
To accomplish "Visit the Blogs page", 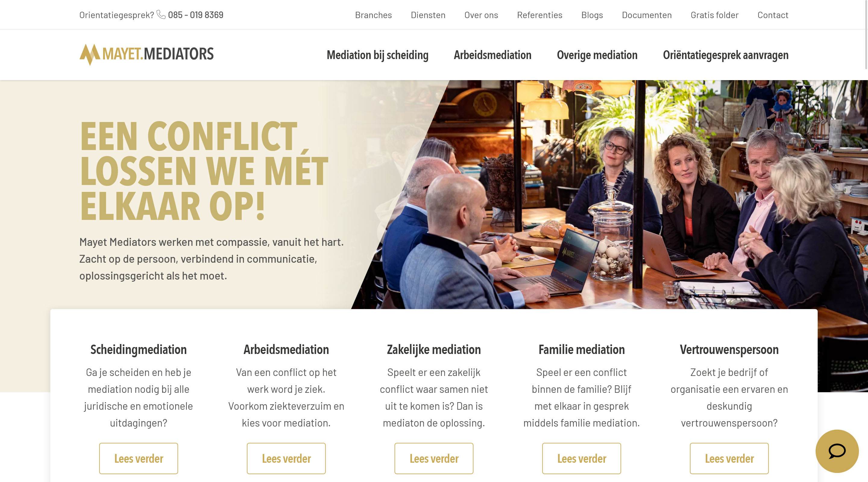I will (x=592, y=15).
